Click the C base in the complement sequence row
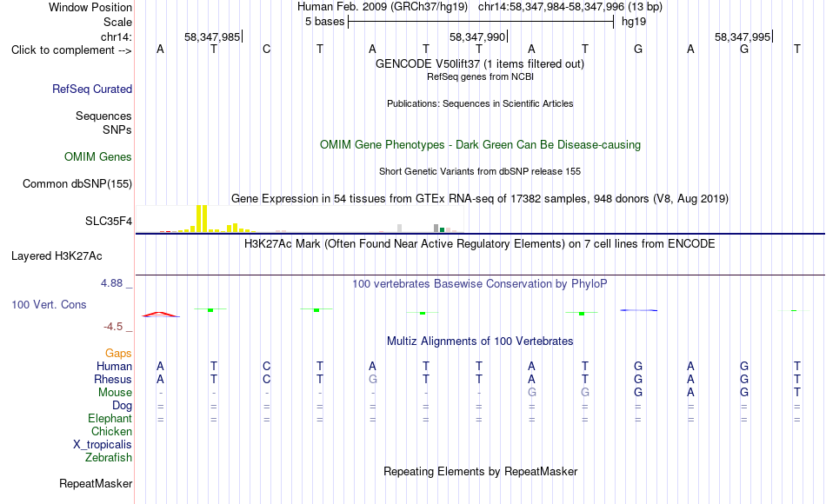Image resolution: width=826 pixels, height=504 pixels. point(267,49)
